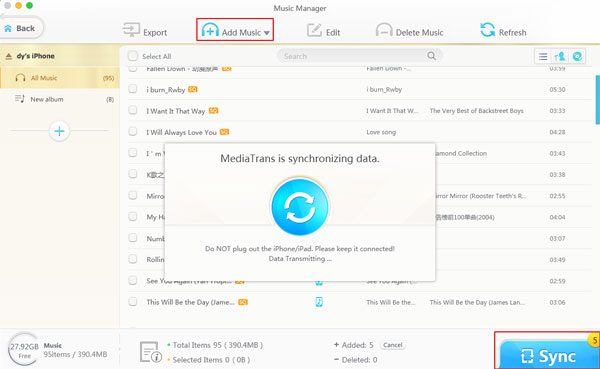Cancel the added items
The image size is (600, 369).
point(393,345)
